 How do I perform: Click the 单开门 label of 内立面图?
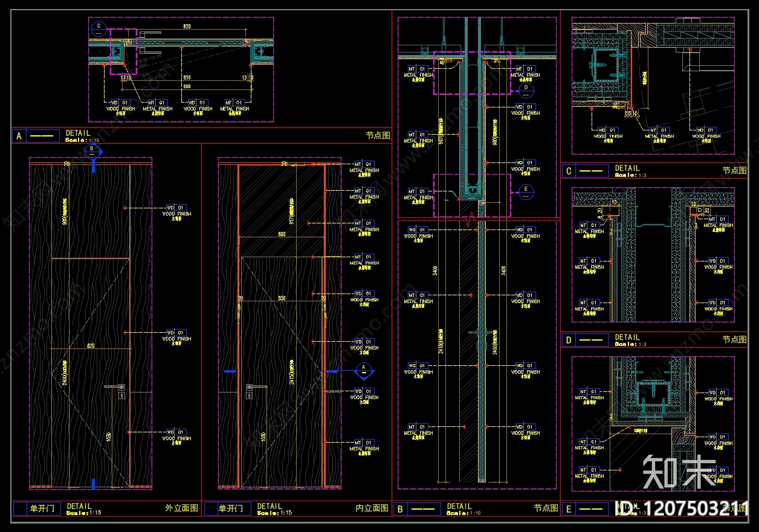[231, 509]
